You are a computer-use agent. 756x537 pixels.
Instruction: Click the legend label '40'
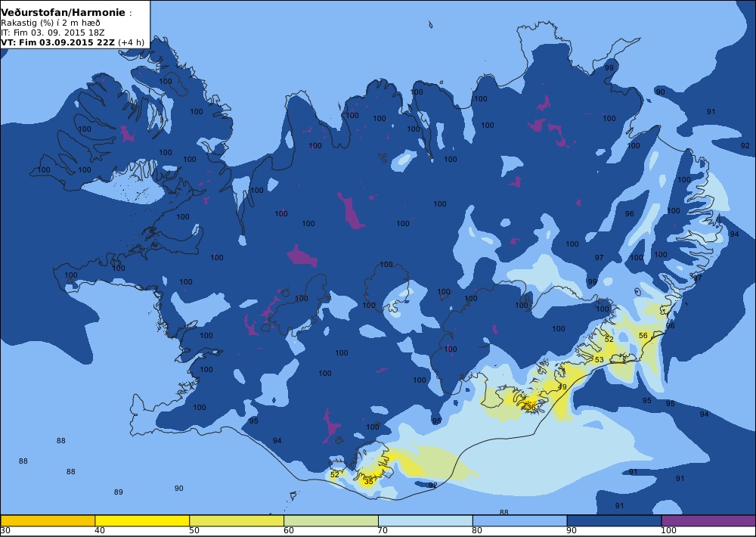[99, 531]
